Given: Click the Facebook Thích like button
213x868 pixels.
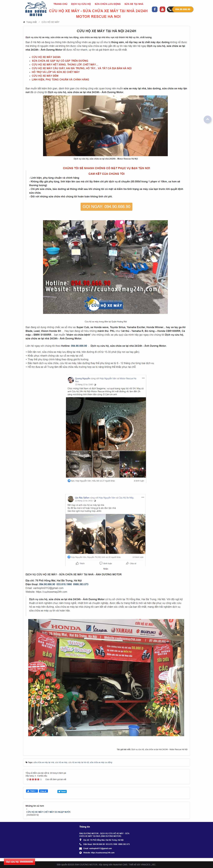Looking at the screenshot, I should pos(32,791).
